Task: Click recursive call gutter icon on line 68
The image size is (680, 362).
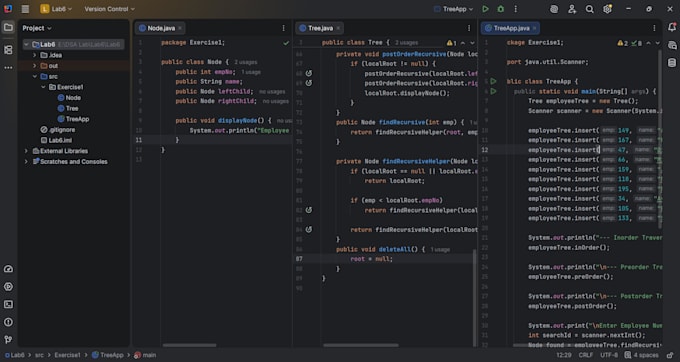Action: (x=309, y=73)
